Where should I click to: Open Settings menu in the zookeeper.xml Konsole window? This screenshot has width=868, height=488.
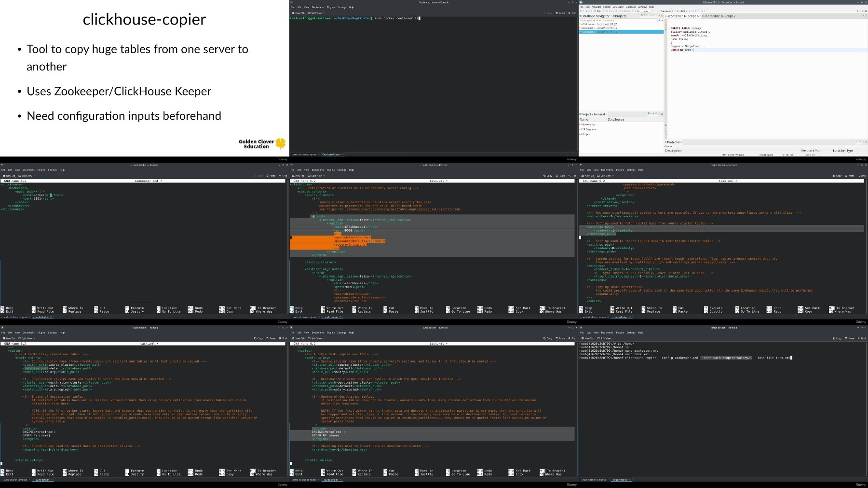(x=52, y=170)
